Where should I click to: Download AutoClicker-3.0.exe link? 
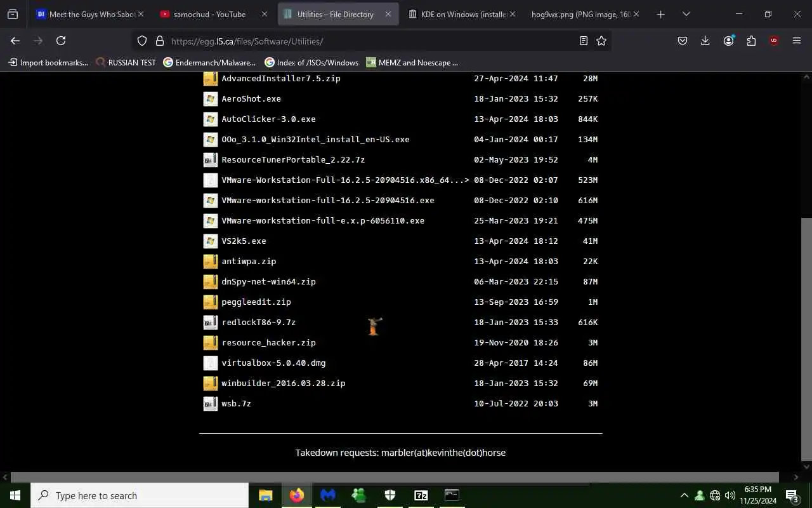tap(268, 119)
